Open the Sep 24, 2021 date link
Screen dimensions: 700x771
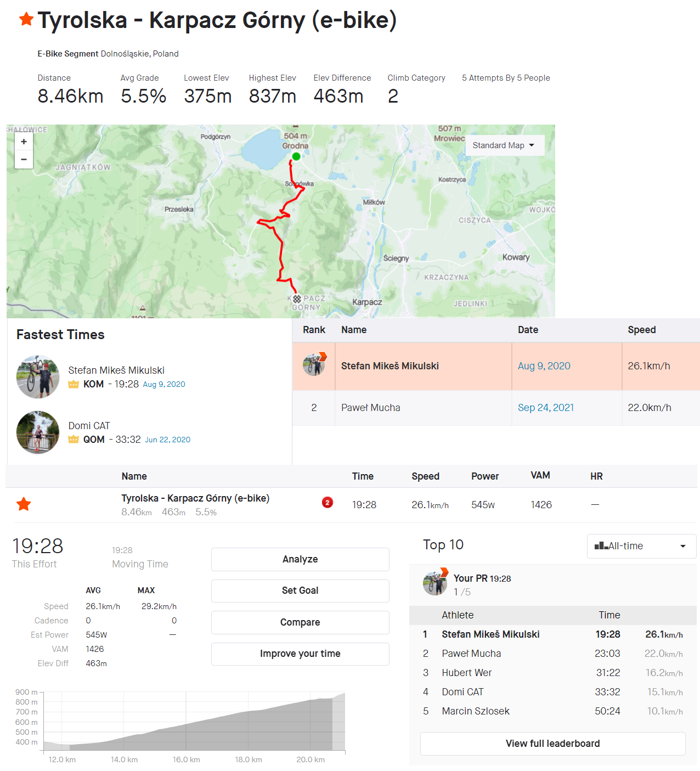pyautogui.click(x=545, y=408)
